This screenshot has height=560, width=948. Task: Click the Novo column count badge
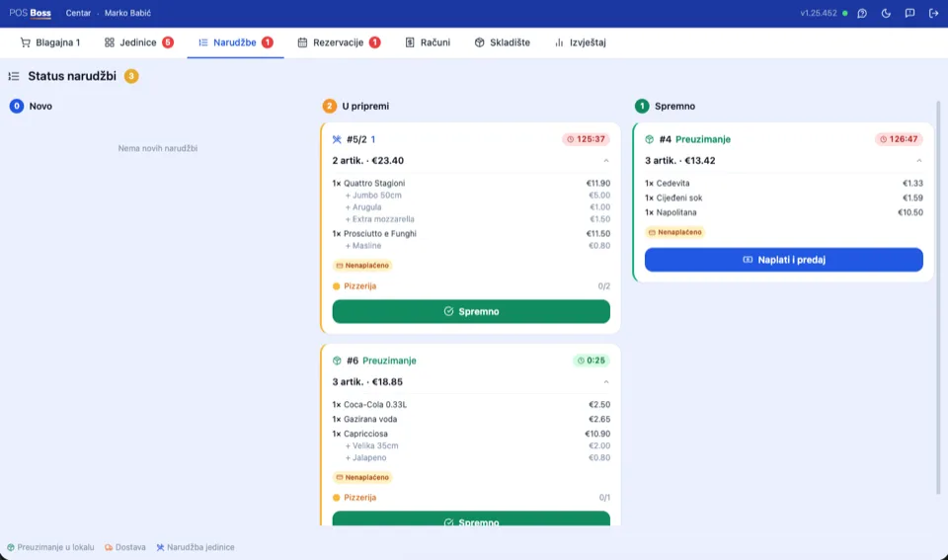tap(17, 106)
